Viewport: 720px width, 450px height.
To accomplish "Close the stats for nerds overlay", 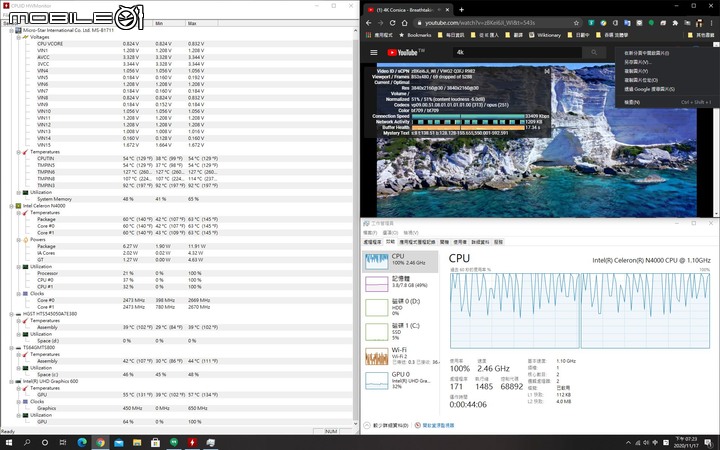I will pyautogui.click(x=547, y=71).
